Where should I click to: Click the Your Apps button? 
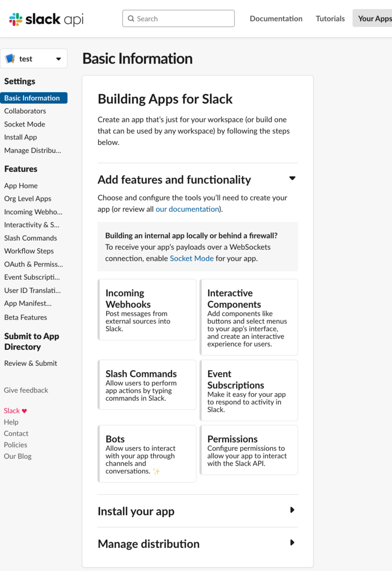373,19
